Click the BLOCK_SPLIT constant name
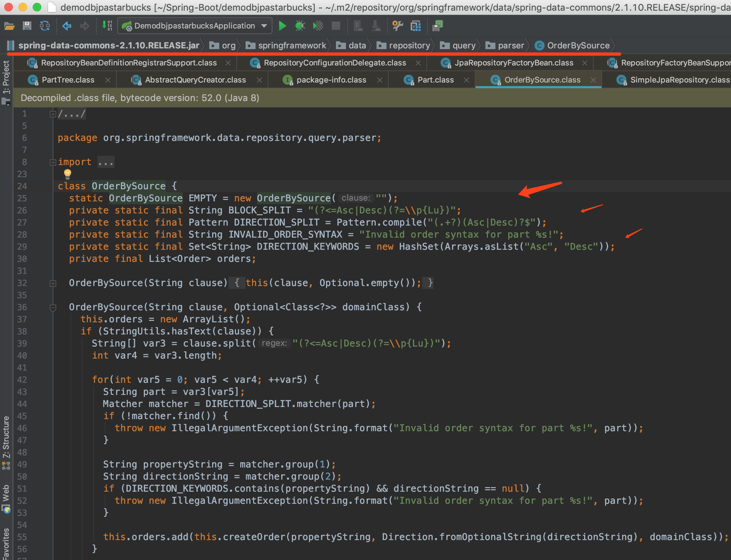Screen dimensions: 731x560 click(x=259, y=210)
